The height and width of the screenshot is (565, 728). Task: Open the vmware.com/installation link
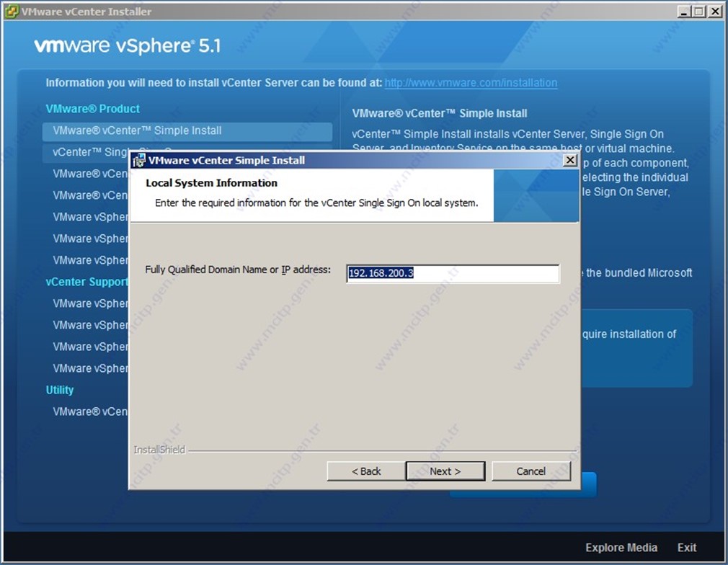point(471,83)
